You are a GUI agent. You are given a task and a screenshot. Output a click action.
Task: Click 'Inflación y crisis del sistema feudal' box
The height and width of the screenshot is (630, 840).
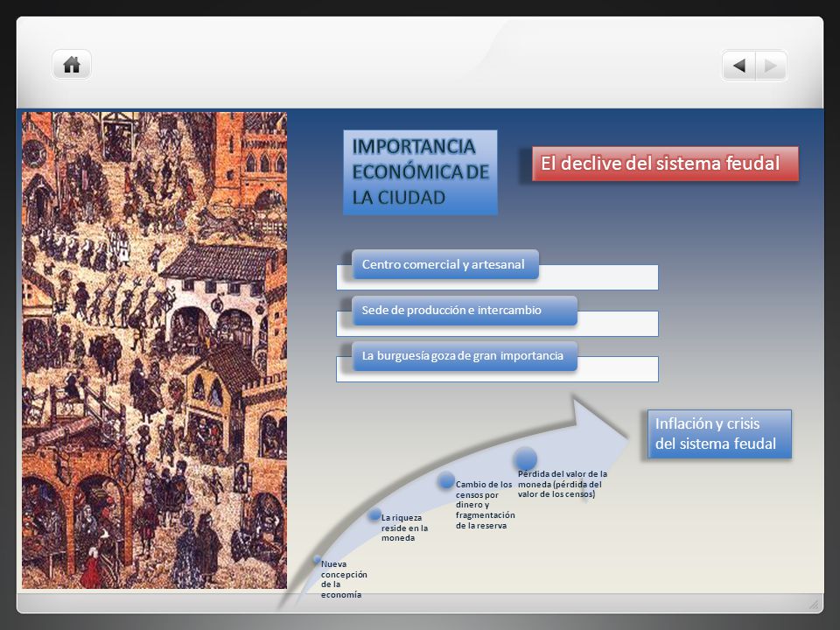coord(719,434)
